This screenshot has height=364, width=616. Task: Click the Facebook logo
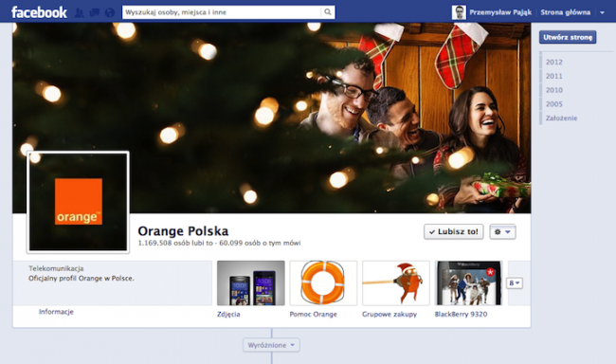click(39, 12)
